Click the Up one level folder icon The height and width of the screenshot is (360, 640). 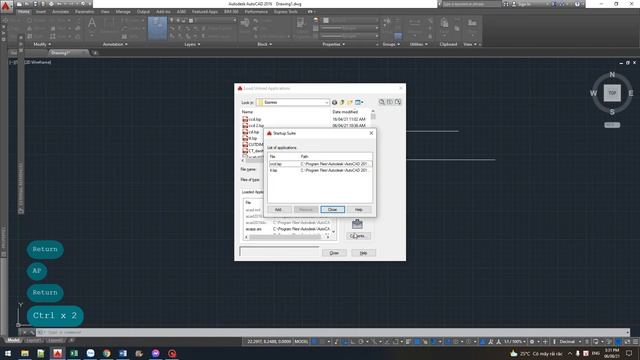point(342,102)
